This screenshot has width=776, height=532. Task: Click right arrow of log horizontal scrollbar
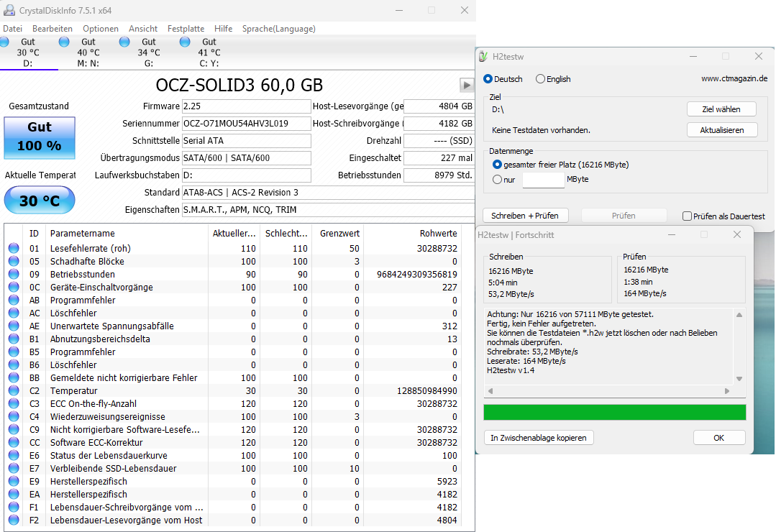tap(726, 391)
